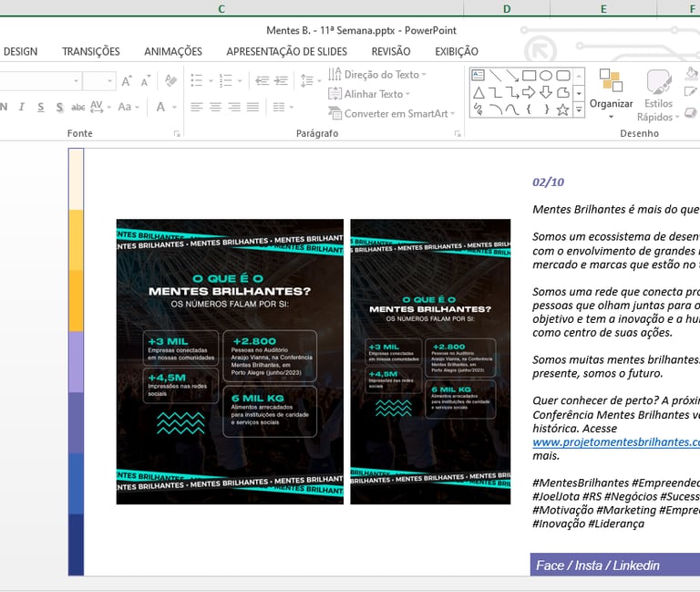Pick the oval shape from gallery

click(546, 76)
